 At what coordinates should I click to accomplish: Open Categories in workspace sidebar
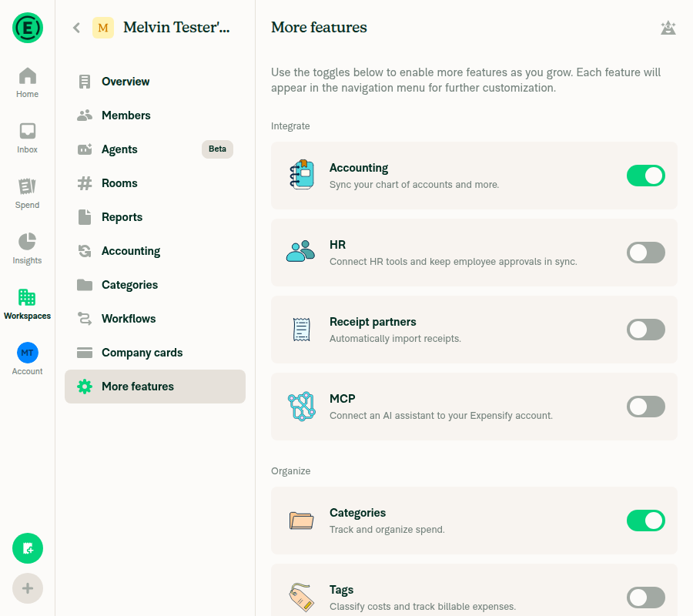(155, 285)
